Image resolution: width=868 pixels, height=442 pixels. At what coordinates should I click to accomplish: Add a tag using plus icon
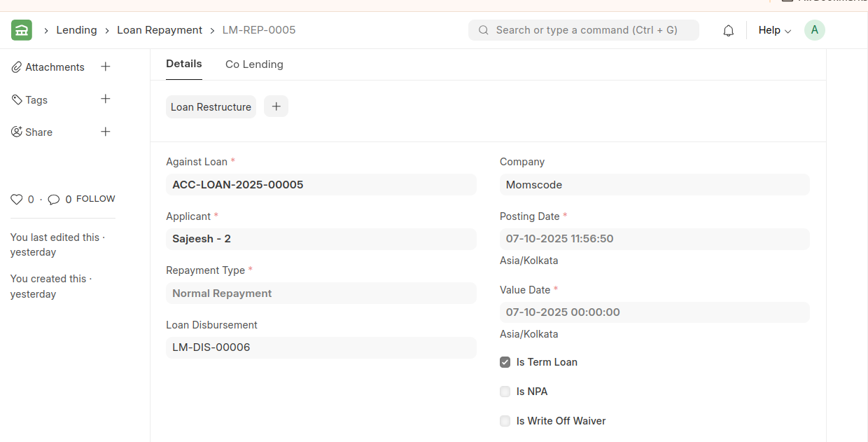106,99
